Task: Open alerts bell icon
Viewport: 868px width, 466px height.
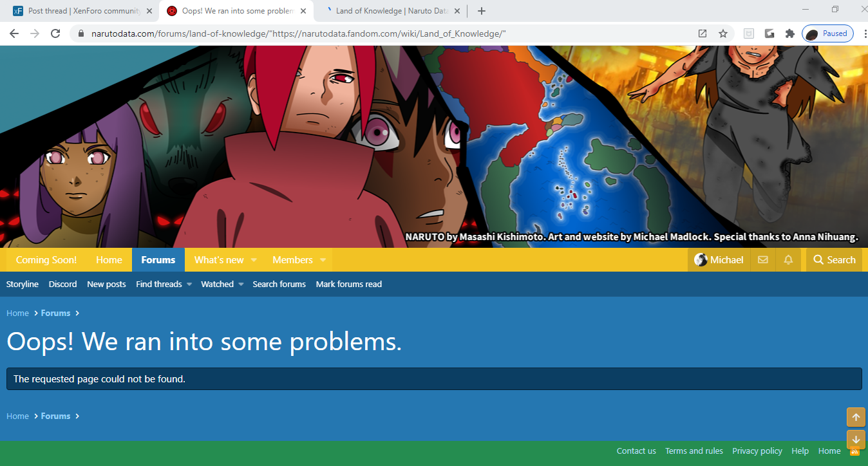Action: (x=788, y=260)
